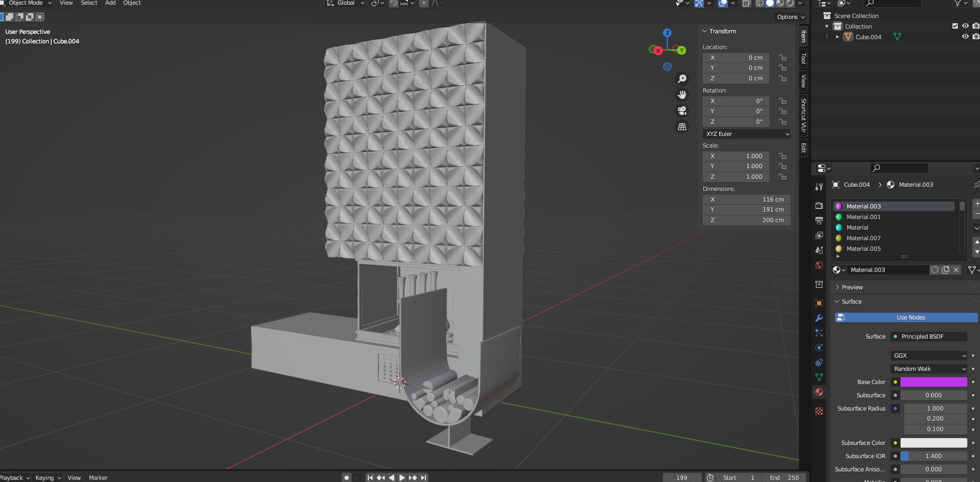Switch to the Shortcut VUr sidebar tab

(x=803, y=115)
